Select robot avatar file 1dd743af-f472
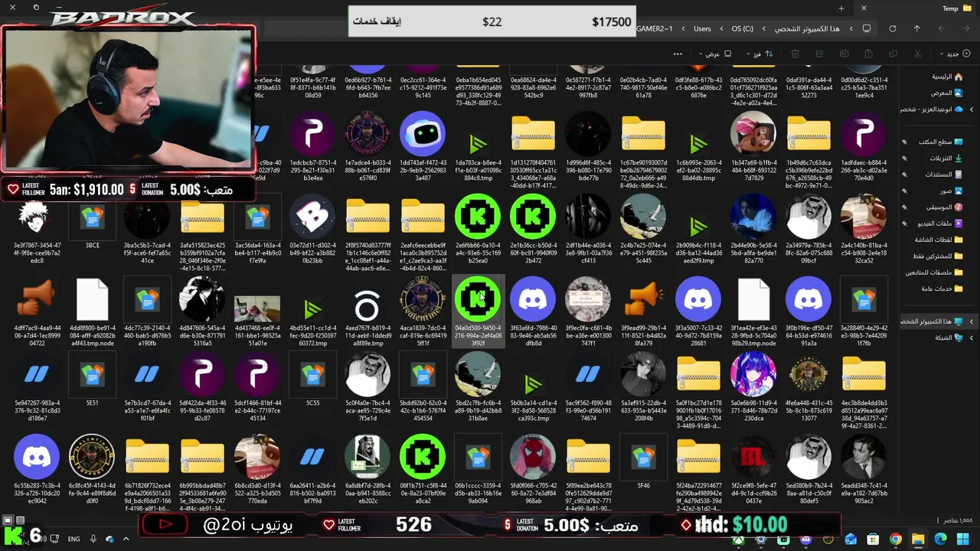The image size is (980, 551). tap(423, 145)
